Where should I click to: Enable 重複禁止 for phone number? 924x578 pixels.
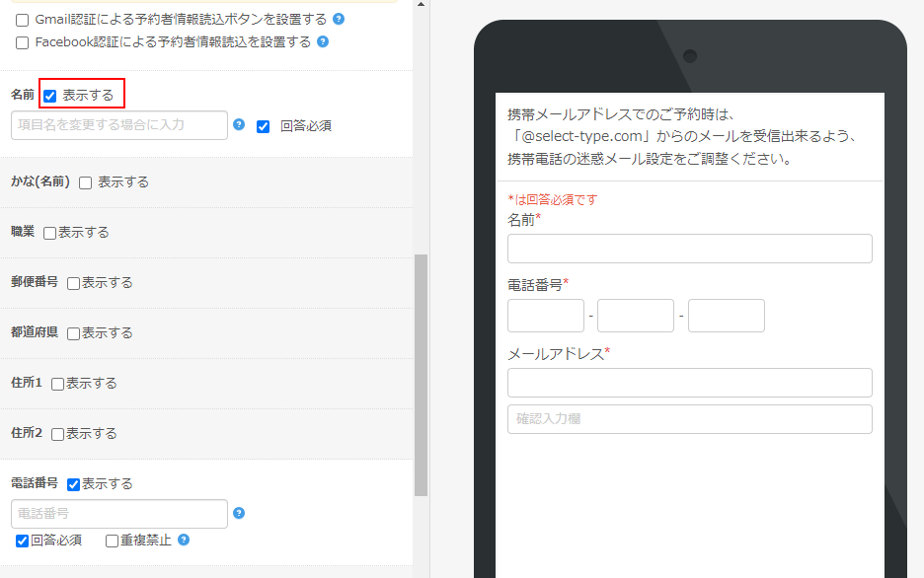pos(113,541)
